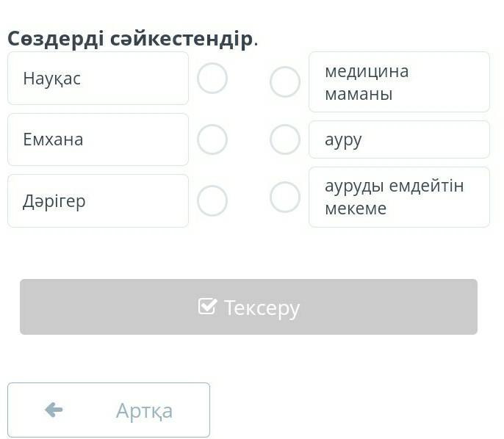Choose the медицина маманы definition card
504x439 pixels.
[399, 82]
